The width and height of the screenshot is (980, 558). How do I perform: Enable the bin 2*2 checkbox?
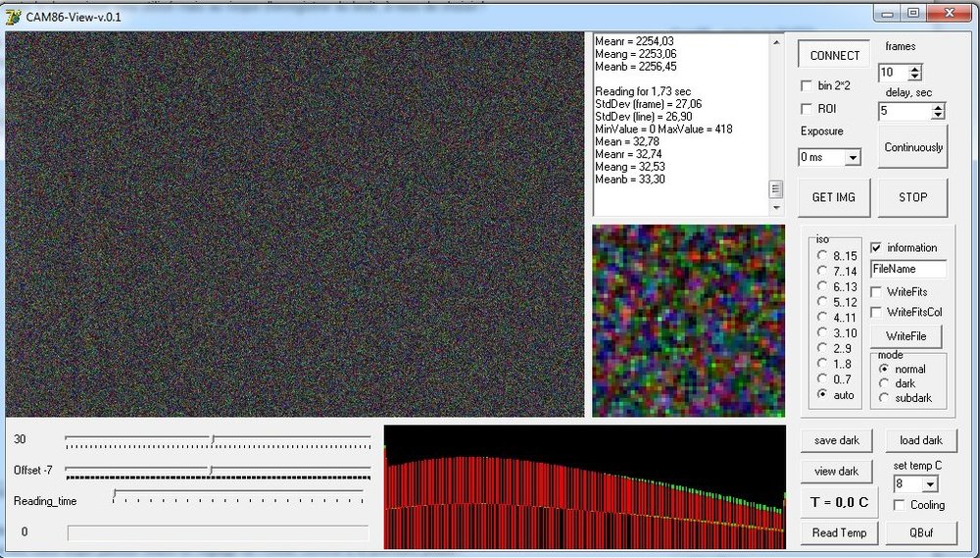pyautogui.click(x=807, y=85)
